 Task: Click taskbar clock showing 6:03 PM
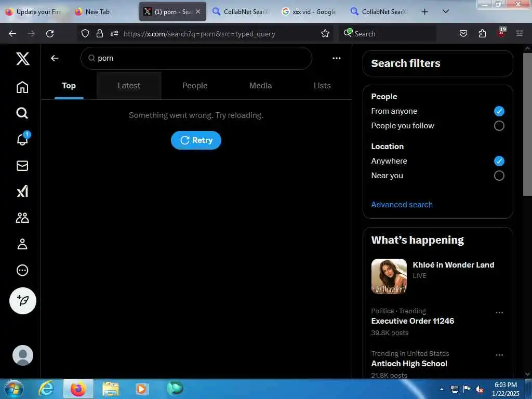click(506, 389)
